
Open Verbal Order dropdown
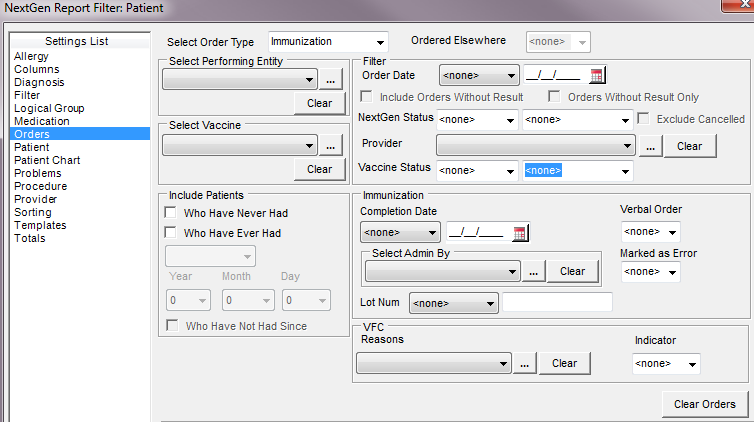[x=651, y=232]
